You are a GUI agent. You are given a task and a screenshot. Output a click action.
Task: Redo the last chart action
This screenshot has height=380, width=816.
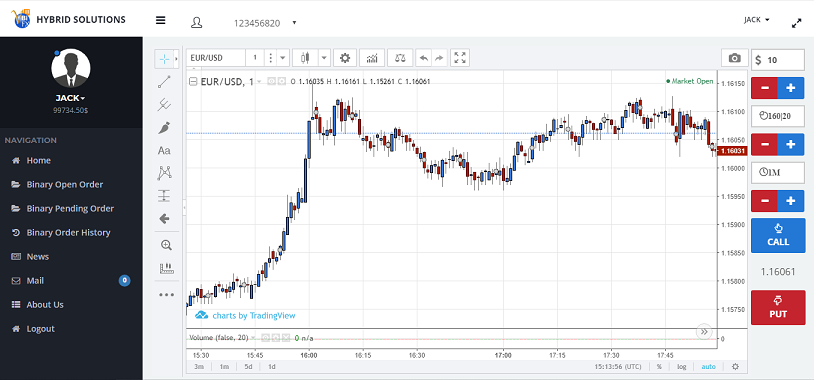point(439,58)
